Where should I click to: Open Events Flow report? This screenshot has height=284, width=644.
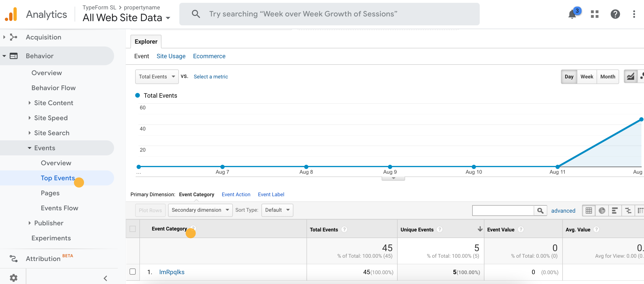coord(59,208)
